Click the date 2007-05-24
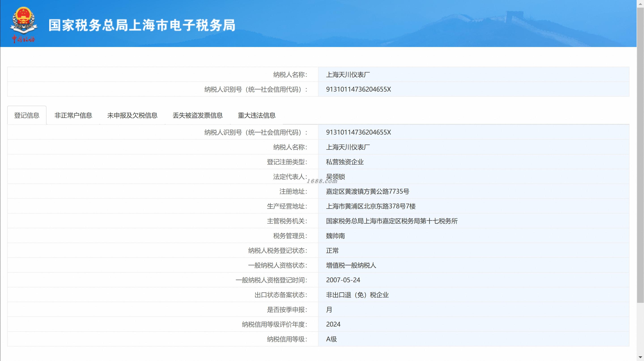 [x=343, y=280]
